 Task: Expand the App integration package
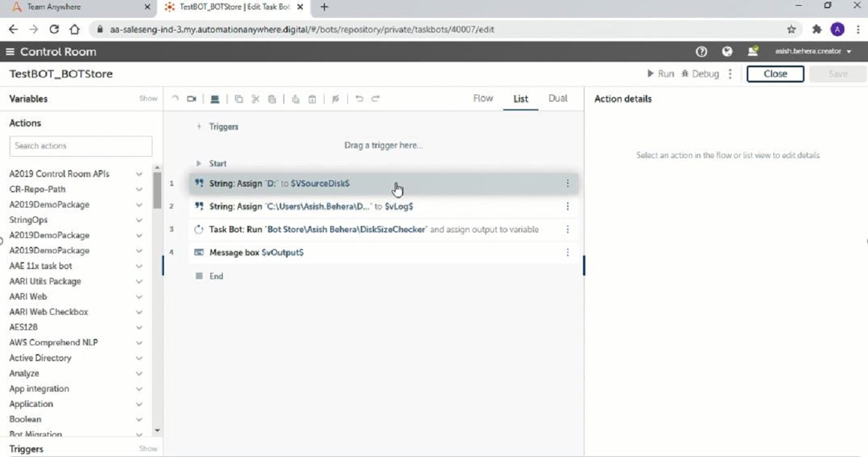pos(139,389)
